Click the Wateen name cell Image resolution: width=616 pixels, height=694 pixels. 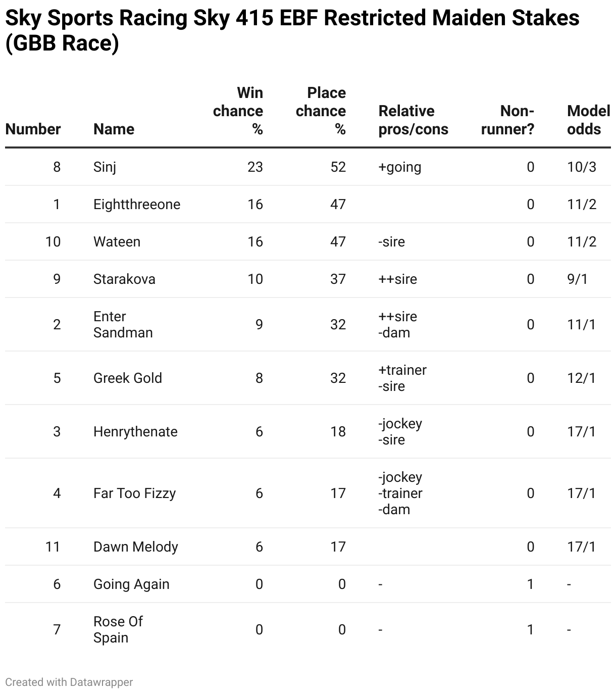pos(117,241)
